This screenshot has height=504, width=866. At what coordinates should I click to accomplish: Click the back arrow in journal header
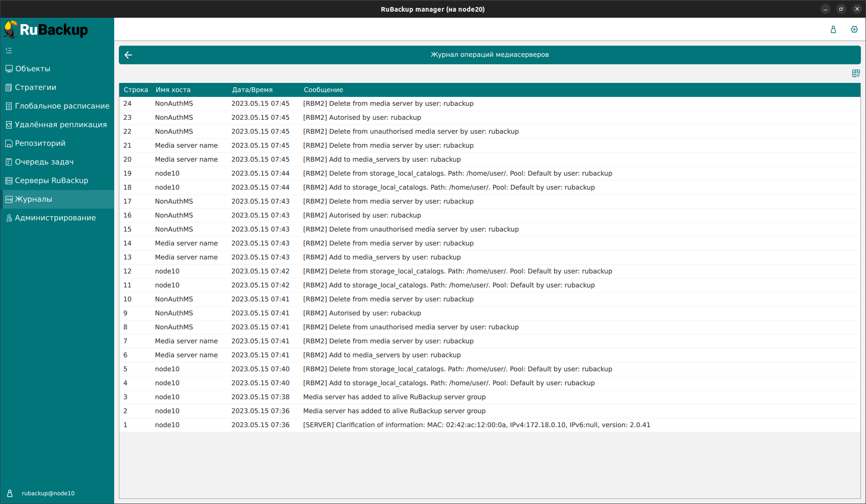(x=128, y=55)
